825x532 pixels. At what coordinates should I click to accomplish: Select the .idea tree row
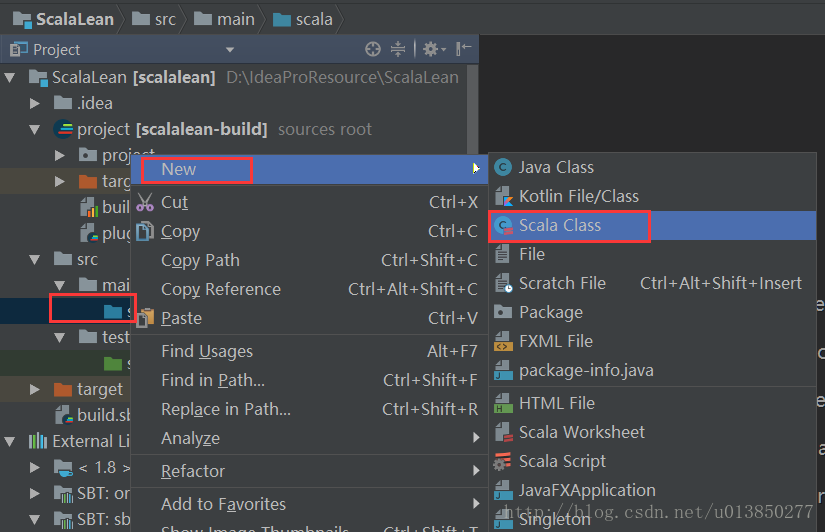coord(234,103)
